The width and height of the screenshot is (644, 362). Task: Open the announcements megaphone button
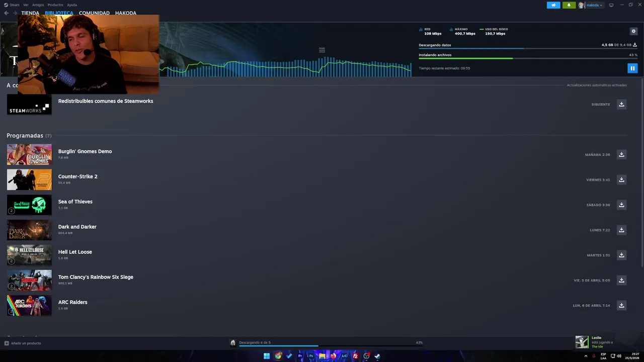[553, 5]
